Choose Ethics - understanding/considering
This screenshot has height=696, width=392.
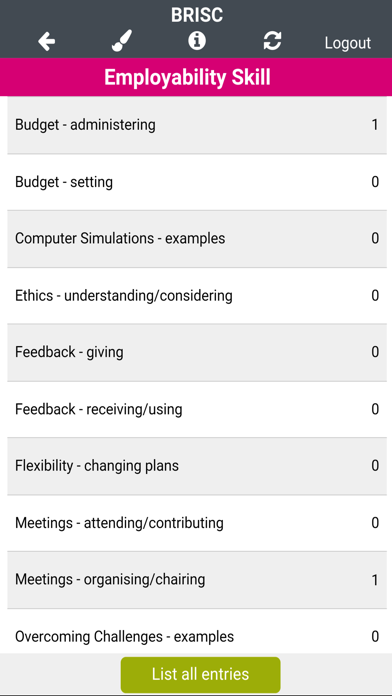(197, 296)
